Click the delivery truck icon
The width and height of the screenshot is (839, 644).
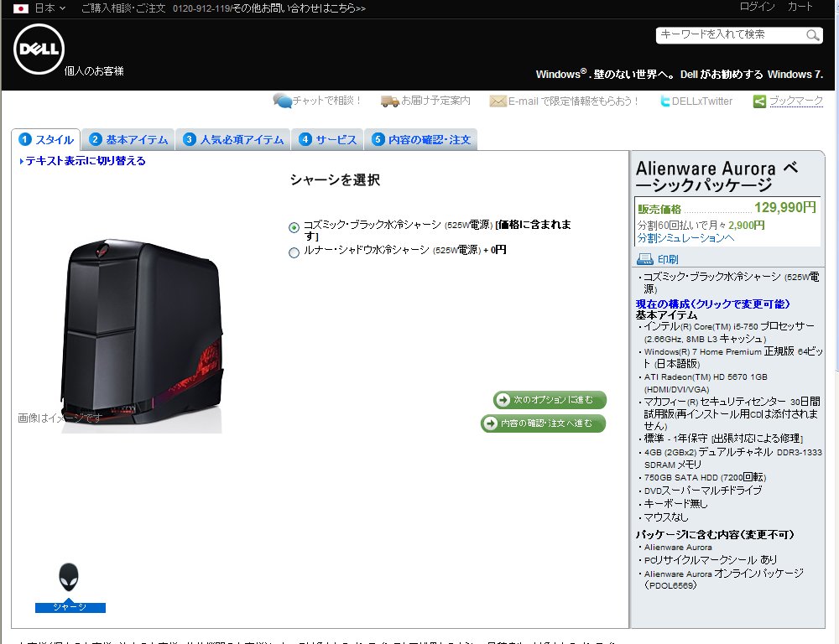click(389, 101)
